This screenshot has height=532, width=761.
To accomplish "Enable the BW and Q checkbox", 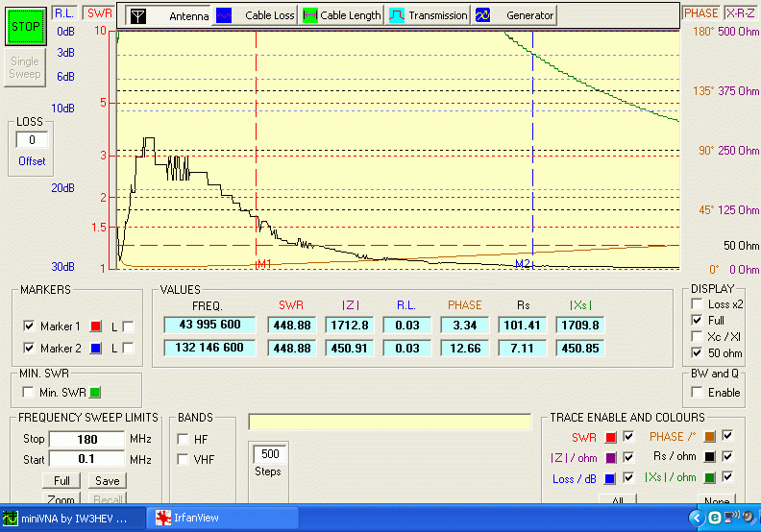I will 698,392.
